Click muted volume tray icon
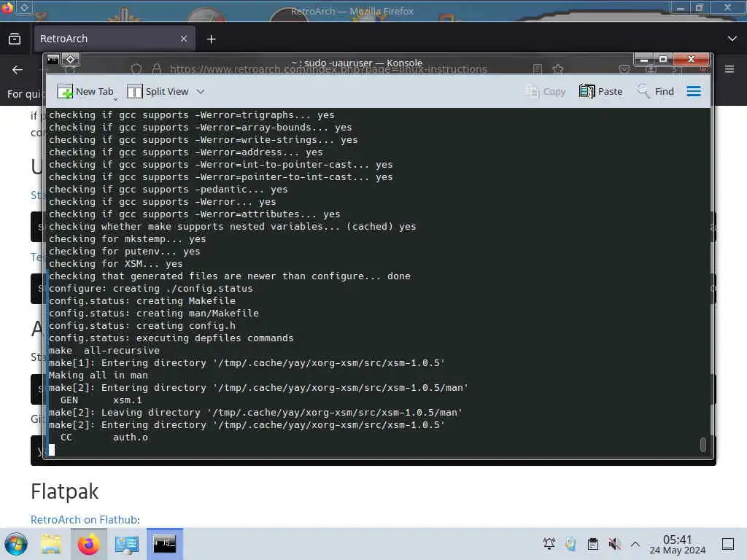Screen dimensions: 747x560 614,544
